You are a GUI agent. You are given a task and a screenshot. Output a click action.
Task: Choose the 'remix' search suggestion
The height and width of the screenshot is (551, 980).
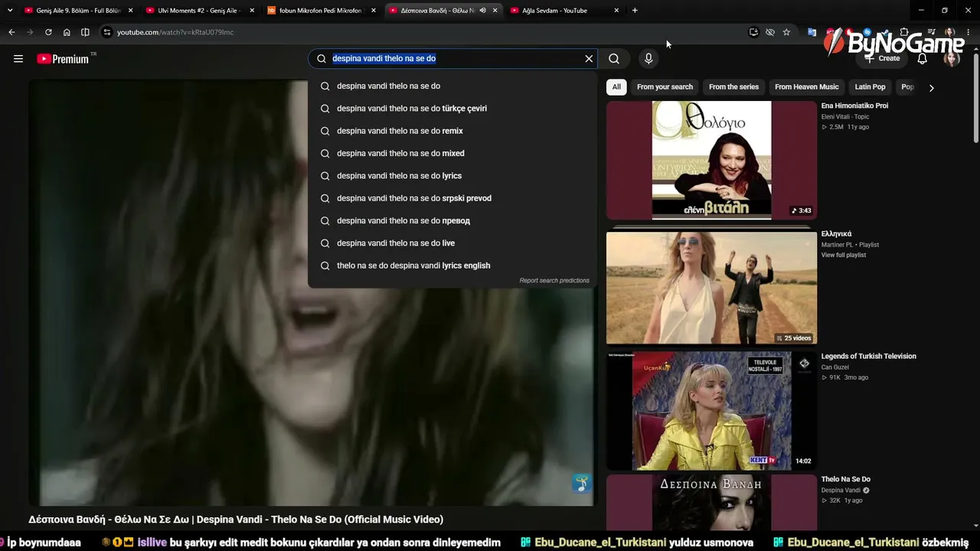452,131
